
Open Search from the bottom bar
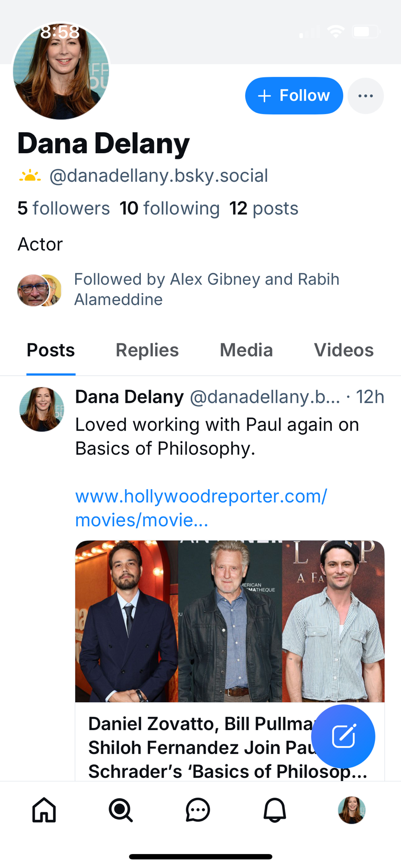[x=121, y=810]
